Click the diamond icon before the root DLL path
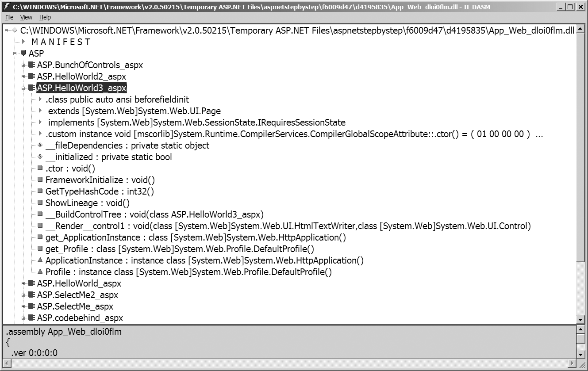Viewport: 588px width, 371px height. (x=15, y=30)
